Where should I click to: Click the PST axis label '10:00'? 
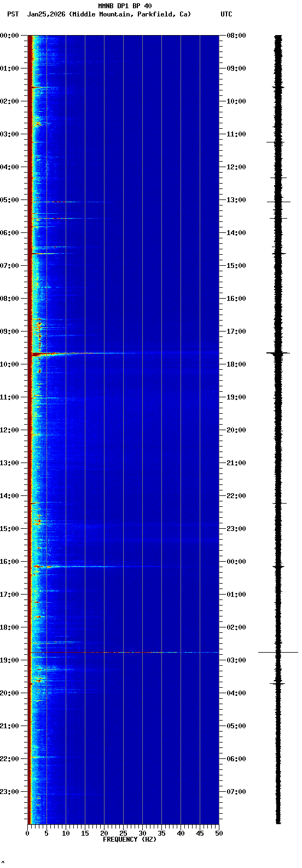point(9,364)
